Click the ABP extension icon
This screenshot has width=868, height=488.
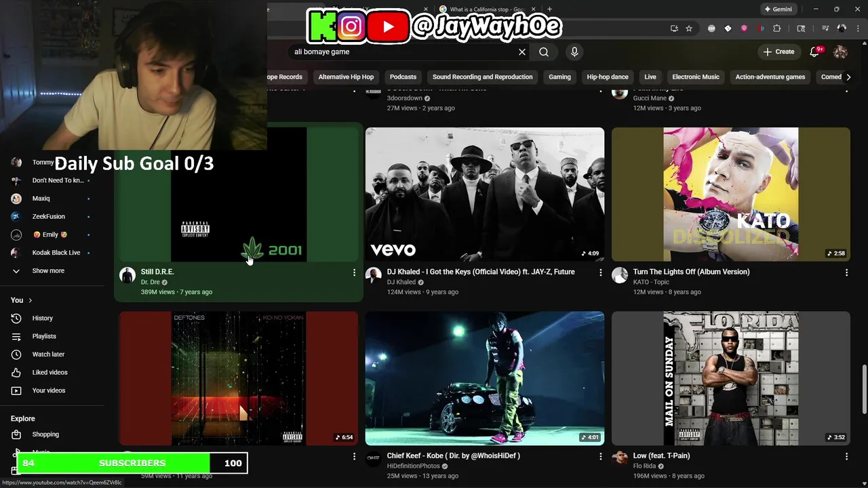pyautogui.click(x=711, y=28)
